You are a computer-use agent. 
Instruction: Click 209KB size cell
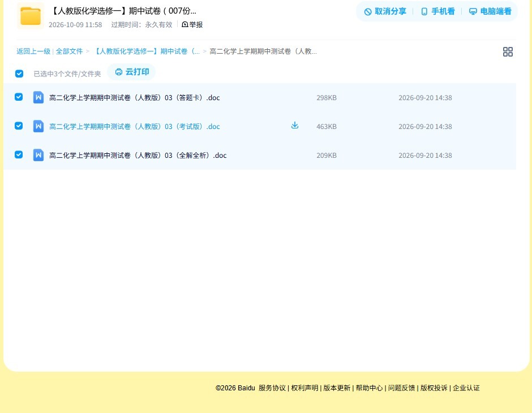pos(327,155)
